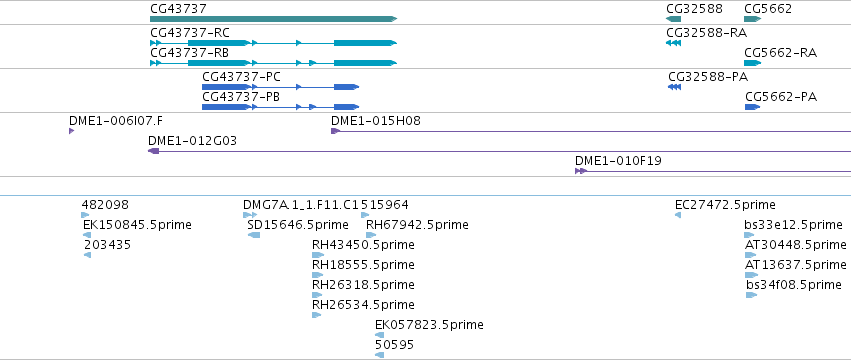Click the EK057823.5prime label text
This screenshot has width=851, height=360.
tap(429, 325)
